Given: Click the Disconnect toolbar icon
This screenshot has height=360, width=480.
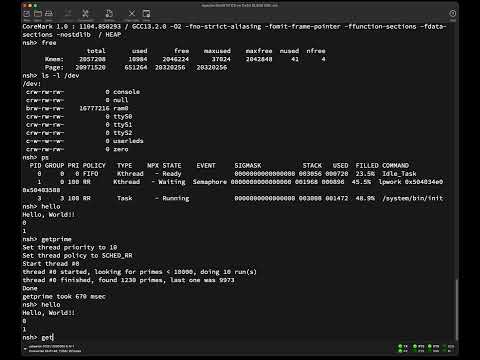Looking at the screenshot, I should (x=85, y=14).
